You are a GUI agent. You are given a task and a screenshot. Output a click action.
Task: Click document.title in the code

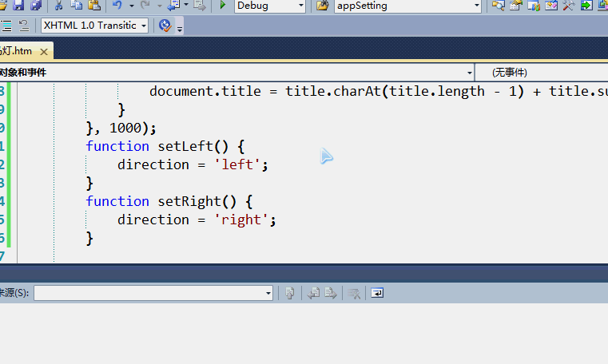(205, 91)
